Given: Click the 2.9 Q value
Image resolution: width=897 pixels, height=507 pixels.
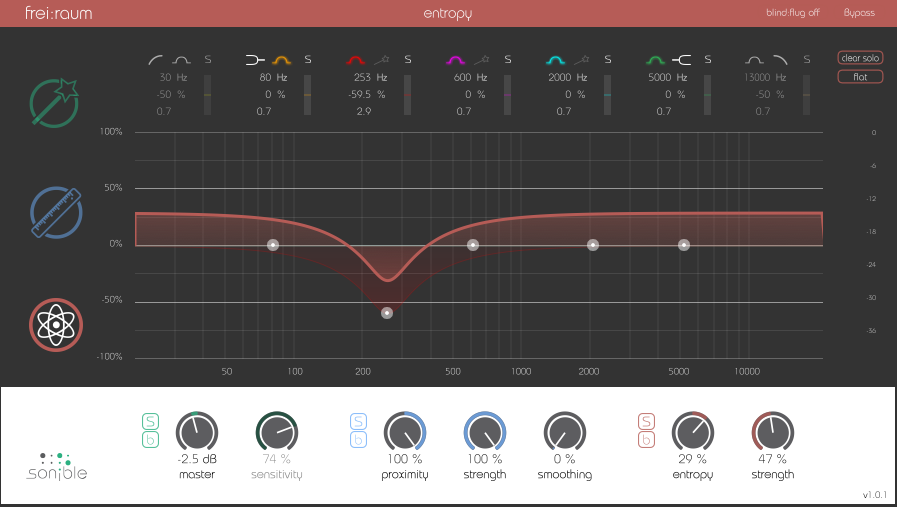Looking at the screenshot, I should coord(364,111).
